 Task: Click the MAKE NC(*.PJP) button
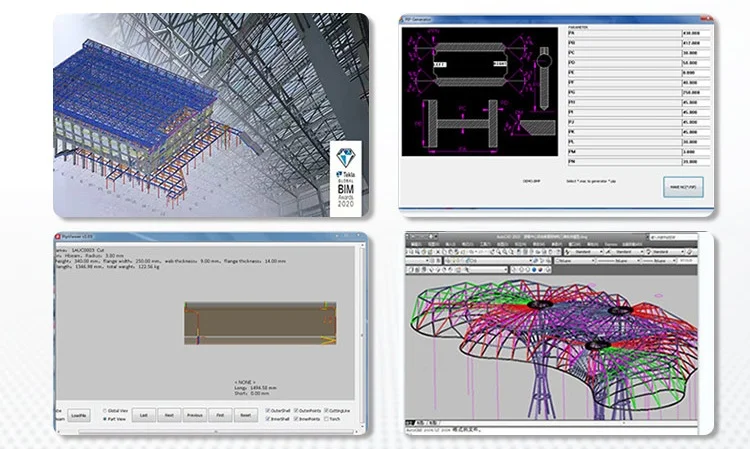pyautogui.click(x=685, y=186)
